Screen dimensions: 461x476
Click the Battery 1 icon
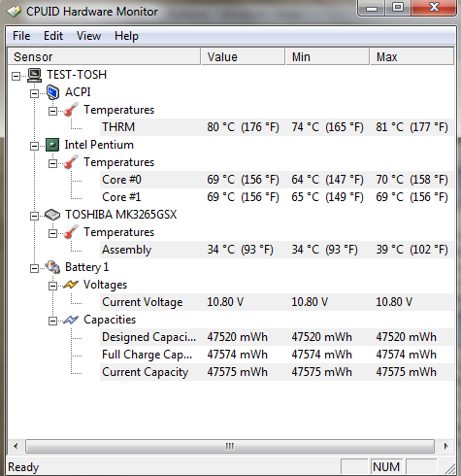click(x=52, y=267)
